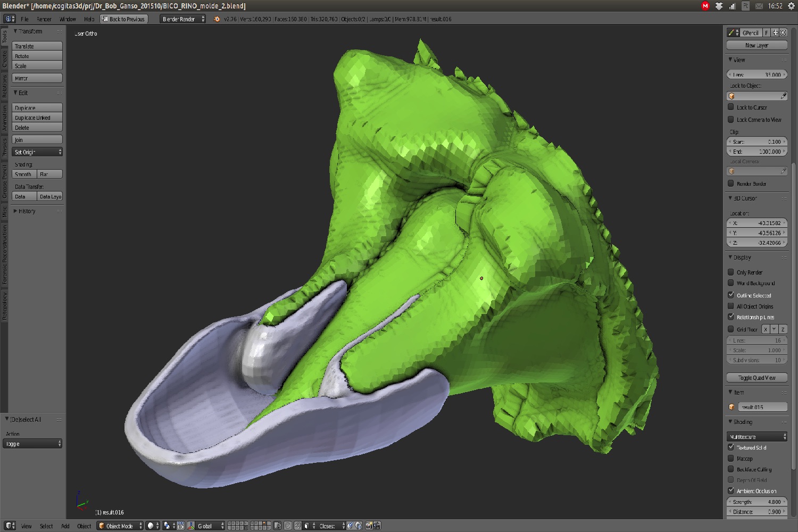
Task: Click the eyedropper in Lock to Object field
Action: click(783, 96)
